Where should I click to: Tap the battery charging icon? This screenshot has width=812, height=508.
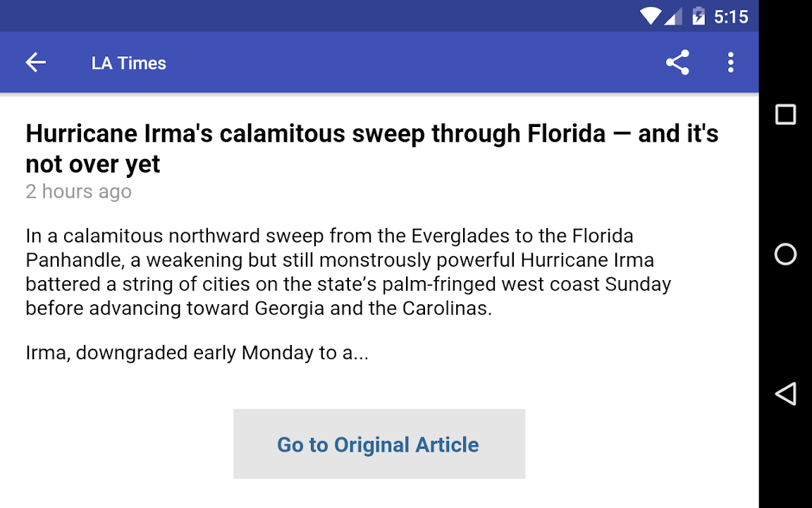[x=698, y=16]
